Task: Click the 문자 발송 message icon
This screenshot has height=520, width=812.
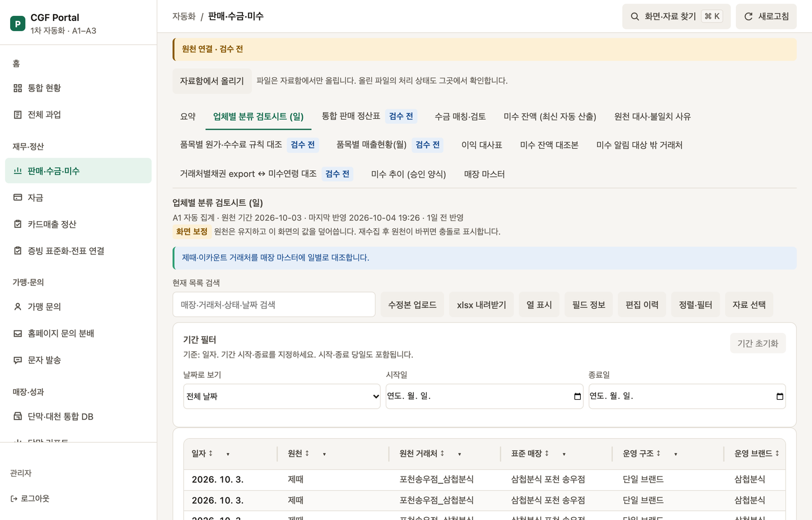Action: (x=17, y=360)
